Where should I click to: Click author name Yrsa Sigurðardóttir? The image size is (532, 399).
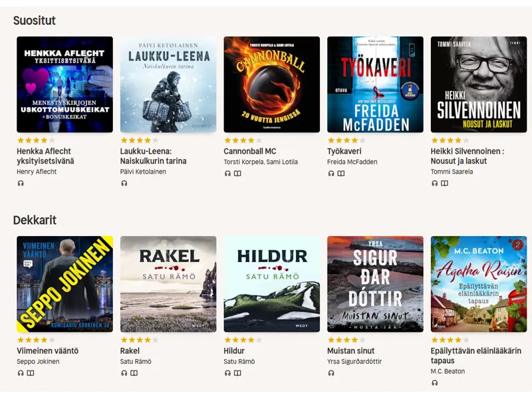(354, 362)
